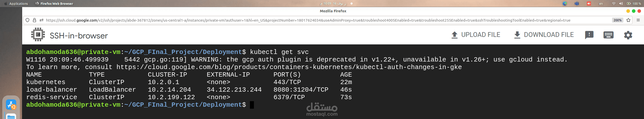This screenshot has width=644, height=119.
Task: Open the SSH settings gear icon
Action: pyautogui.click(x=628, y=35)
